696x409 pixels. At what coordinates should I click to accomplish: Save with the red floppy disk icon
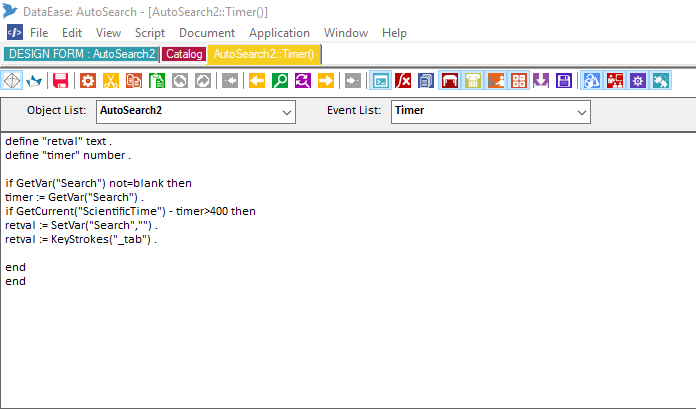(60, 81)
